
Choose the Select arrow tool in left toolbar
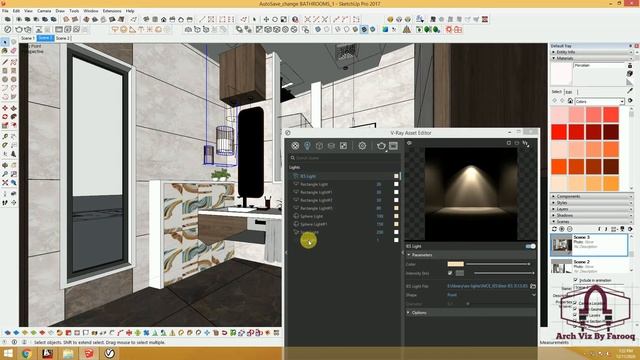coord(5,42)
